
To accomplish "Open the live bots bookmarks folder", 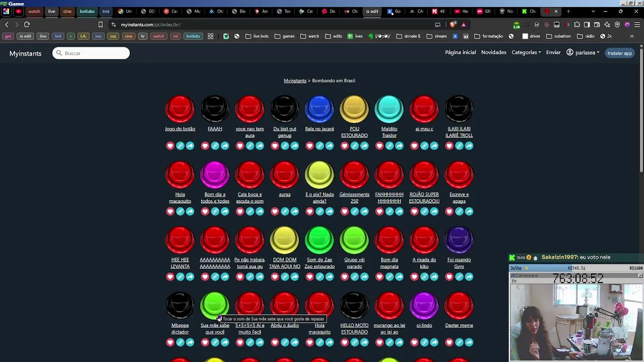I will pos(257,36).
